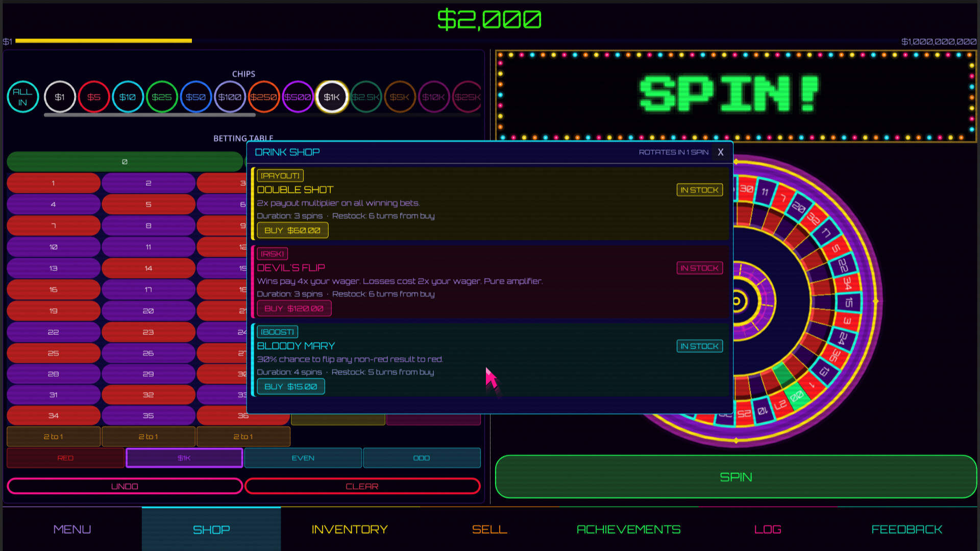Clear all bets from table
This screenshot has width=980, height=551.
pyautogui.click(x=362, y=486)
